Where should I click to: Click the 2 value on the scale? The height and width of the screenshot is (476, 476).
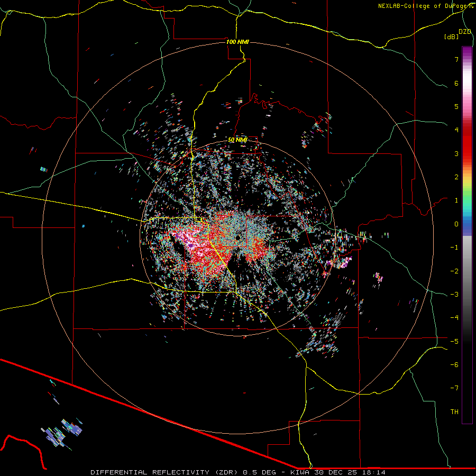[x=456, y=177]
